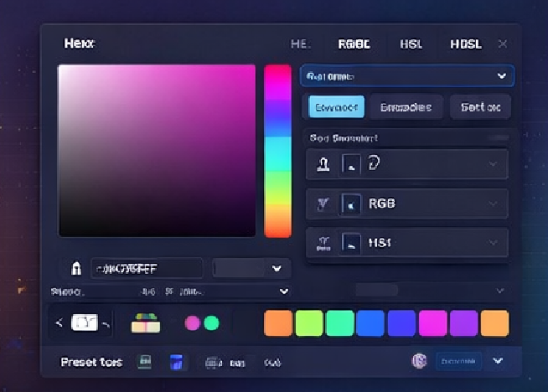This screenshot has height=392, width=548.
Task: Click the highlighted light-blue button
Action: pos(336,107)
